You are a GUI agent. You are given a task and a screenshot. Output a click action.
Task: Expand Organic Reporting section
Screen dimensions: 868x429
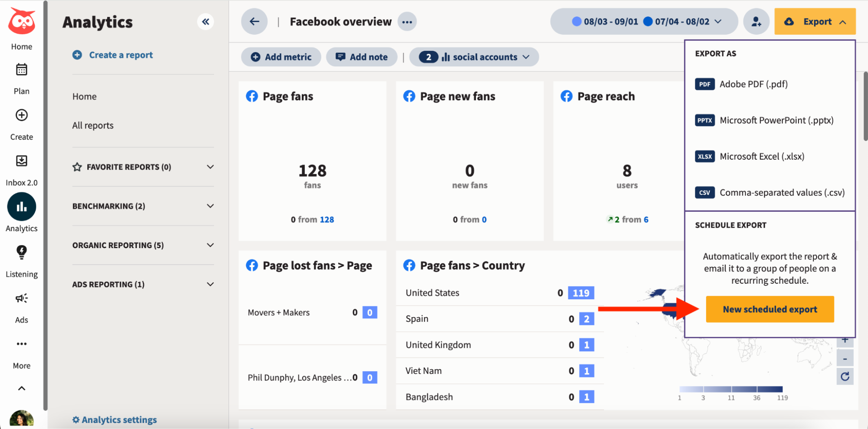(x=143, y=245)
